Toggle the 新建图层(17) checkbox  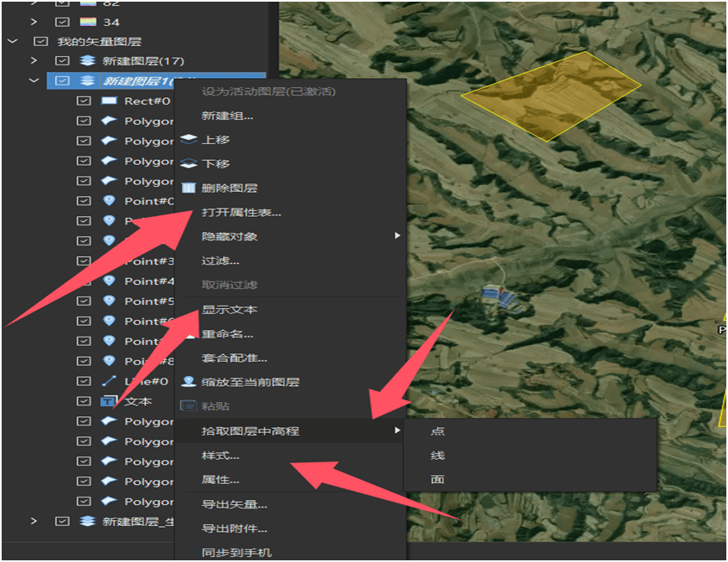click(x=62, y=61)
